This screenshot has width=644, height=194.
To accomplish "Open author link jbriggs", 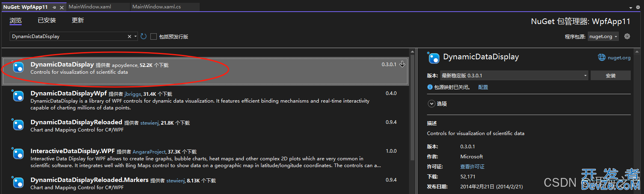I will pos(133,94).
